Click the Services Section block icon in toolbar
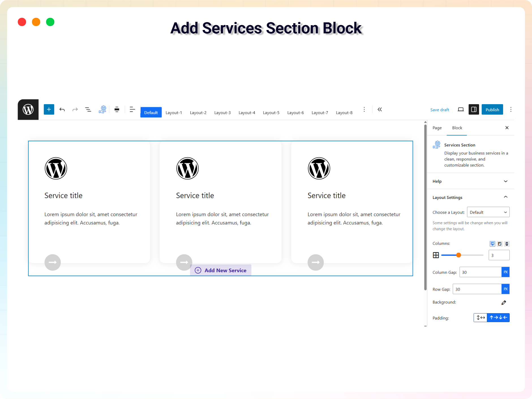The width and height of the screenshot is (532, 399). click(x=102, y=110)
